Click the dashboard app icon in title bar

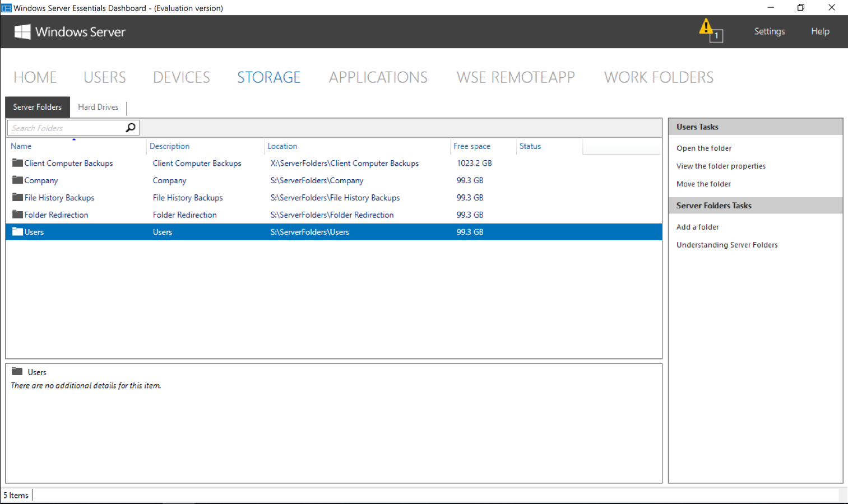(6, 8)
